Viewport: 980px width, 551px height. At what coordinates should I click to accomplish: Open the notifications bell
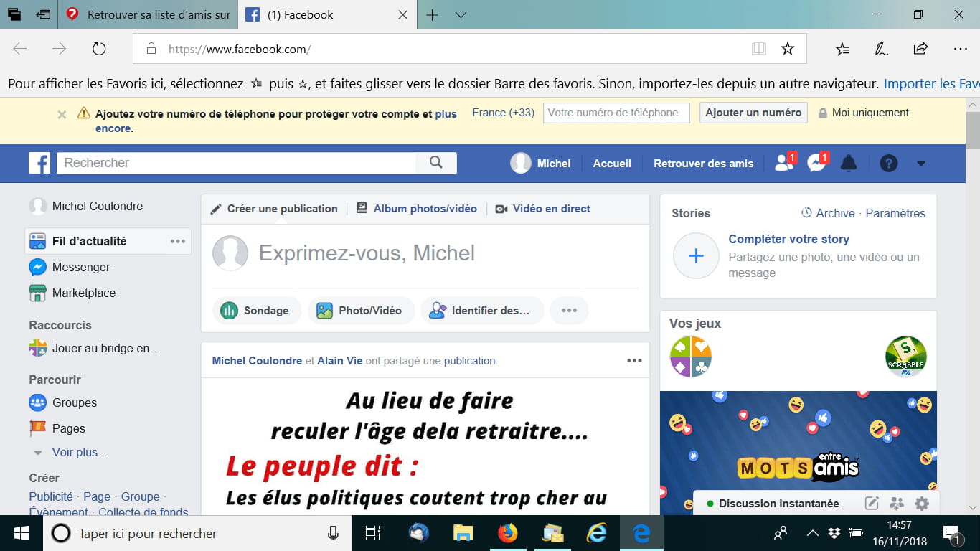[849, 163]
